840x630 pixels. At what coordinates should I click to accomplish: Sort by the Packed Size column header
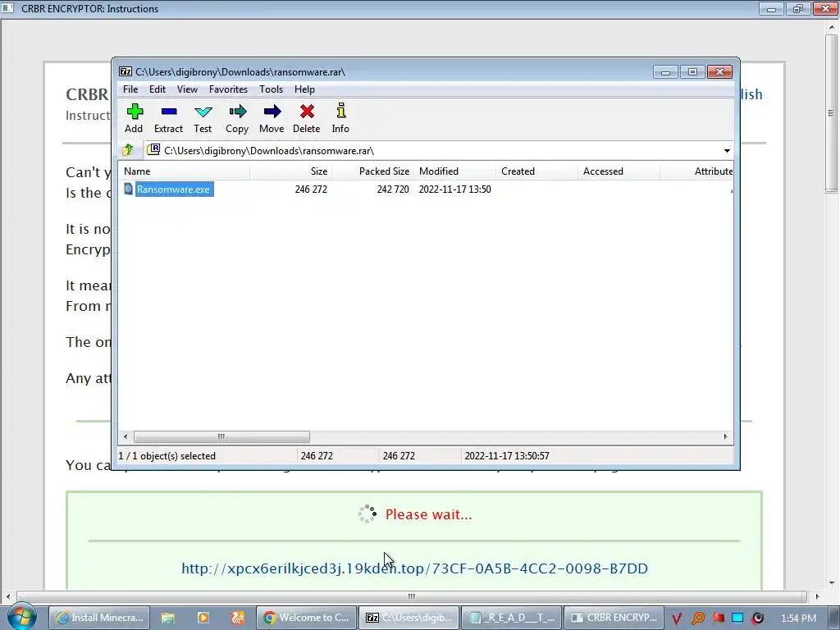372,171
